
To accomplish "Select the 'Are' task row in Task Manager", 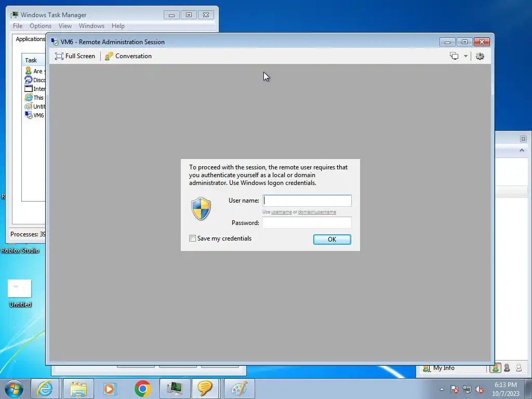I will tap(35, 71).
